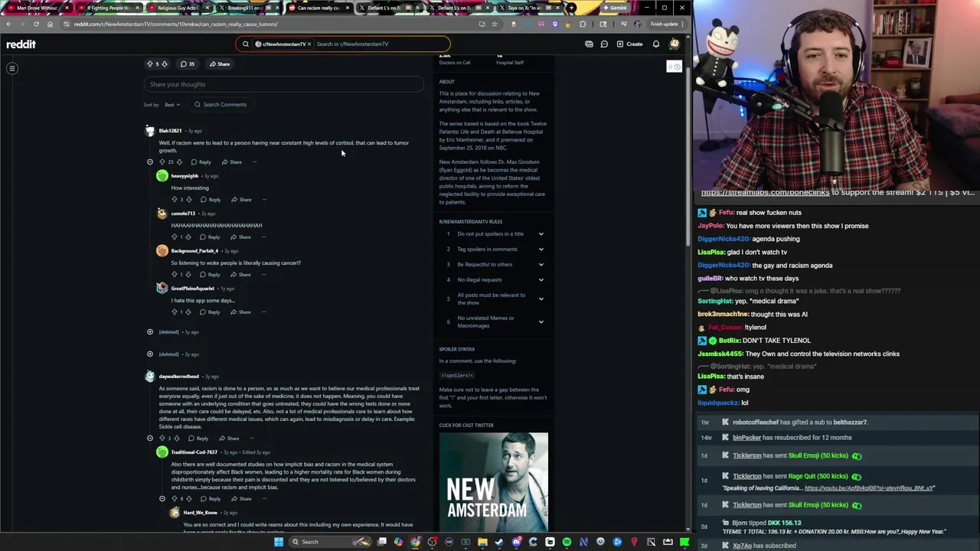
Task: Open the 35 comments button
Action: tap(188, 64)
